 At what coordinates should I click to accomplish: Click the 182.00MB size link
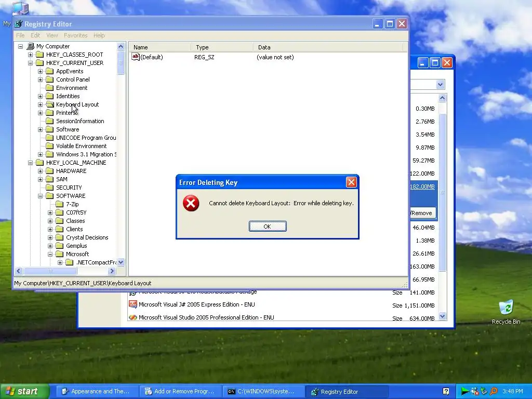click(x=422, y=187)
